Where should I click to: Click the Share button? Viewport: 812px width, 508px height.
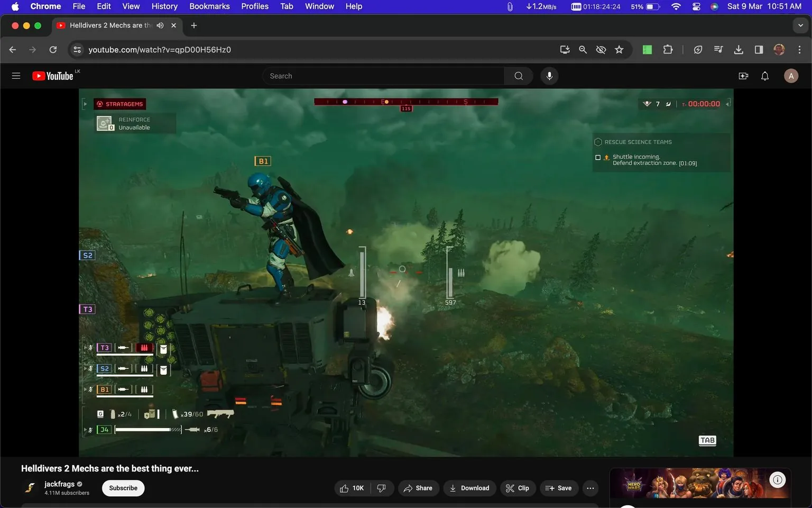tap(418, 488)
